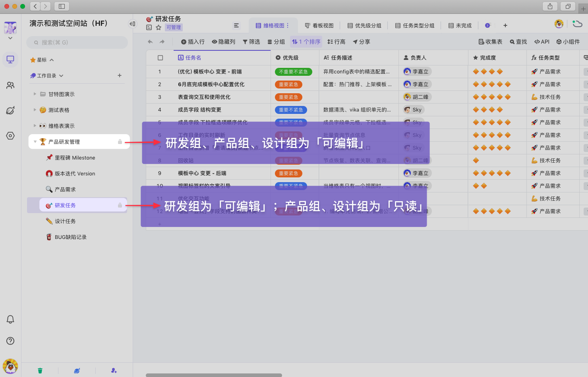Click the cloud sync icon at top right
This screenshot has height=377, width=588.
click(577, 24)
